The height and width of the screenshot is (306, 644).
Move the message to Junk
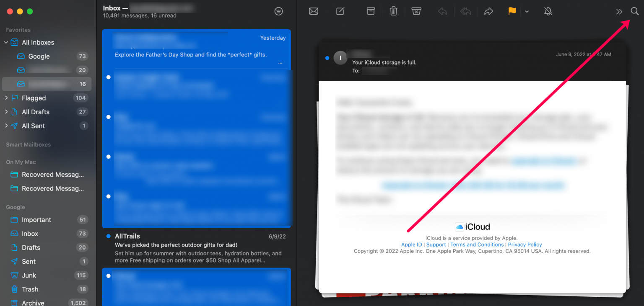coord(416,11)
